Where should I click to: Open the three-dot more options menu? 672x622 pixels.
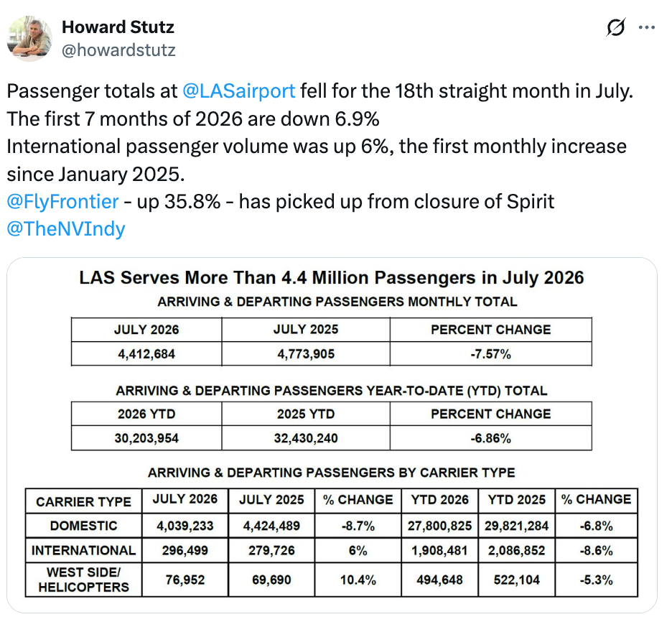pyautogui.click(x=646, y=27)
